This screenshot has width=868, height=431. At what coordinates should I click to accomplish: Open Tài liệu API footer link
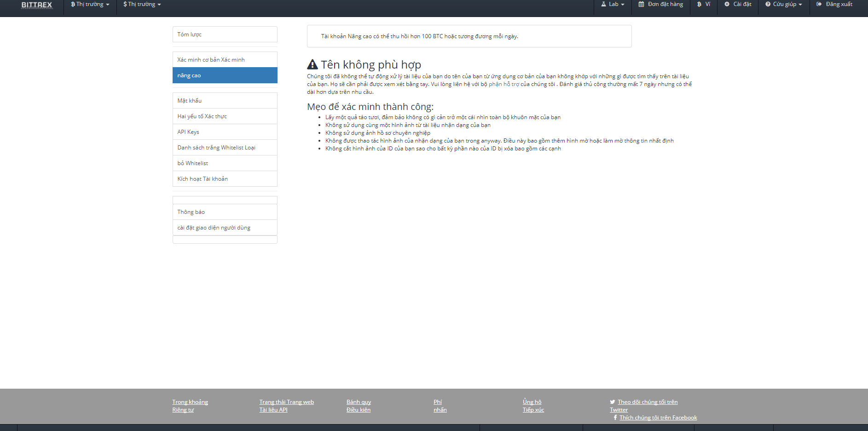click(273, 410)
